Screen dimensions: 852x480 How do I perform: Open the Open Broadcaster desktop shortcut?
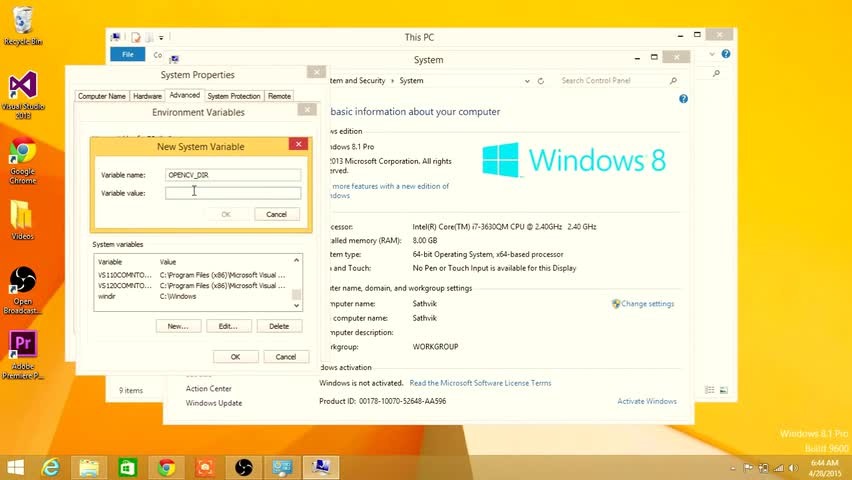point(22,290)
